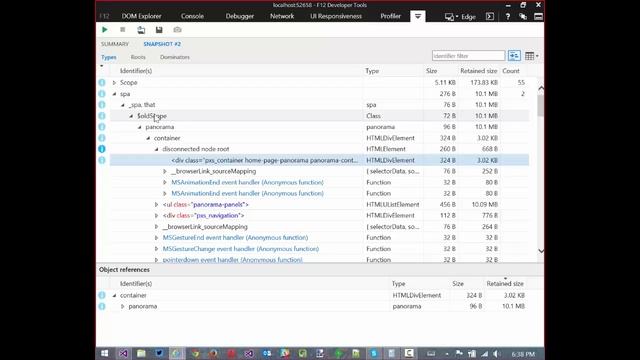Image resolution: width=640 pixels, height=360 pixels.
Task: Click the MSGestureChange event handler link
Action: [x=241, y=249]
